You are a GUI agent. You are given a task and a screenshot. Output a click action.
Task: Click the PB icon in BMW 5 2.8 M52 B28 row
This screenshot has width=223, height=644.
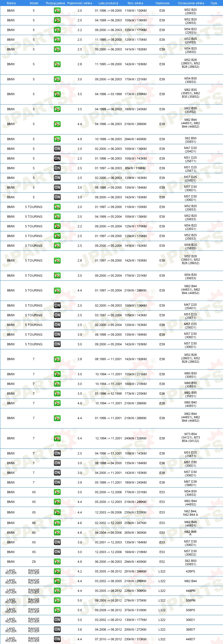[x=57, y=64]
